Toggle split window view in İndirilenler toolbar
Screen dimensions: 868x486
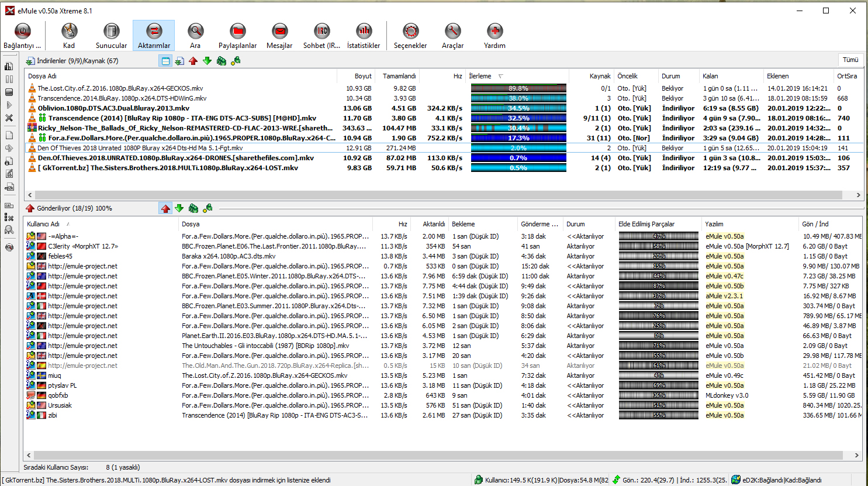click(165, 61)
